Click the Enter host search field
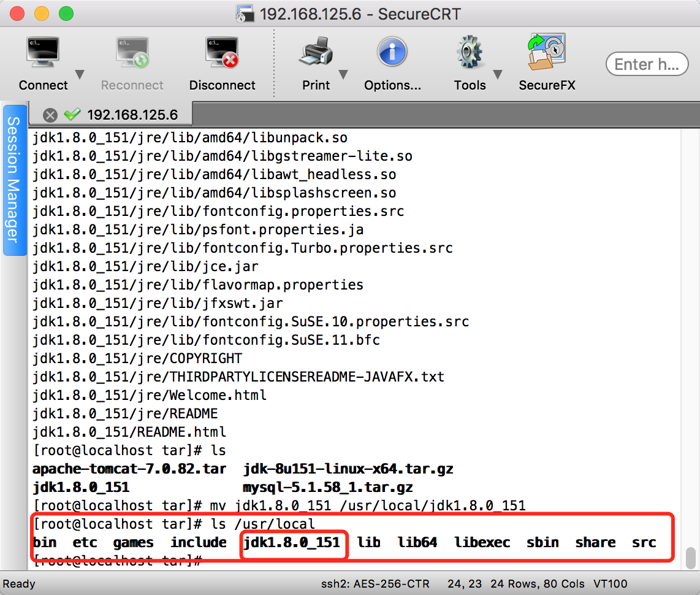Screen dimensions: 700x595 pyautogui.click(x=647, y=64)
